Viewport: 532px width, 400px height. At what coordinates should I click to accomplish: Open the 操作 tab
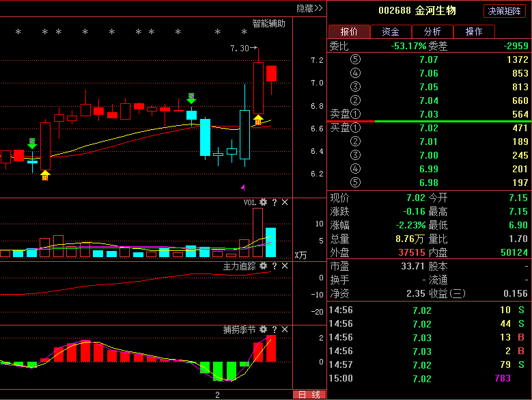pos(474,31)
